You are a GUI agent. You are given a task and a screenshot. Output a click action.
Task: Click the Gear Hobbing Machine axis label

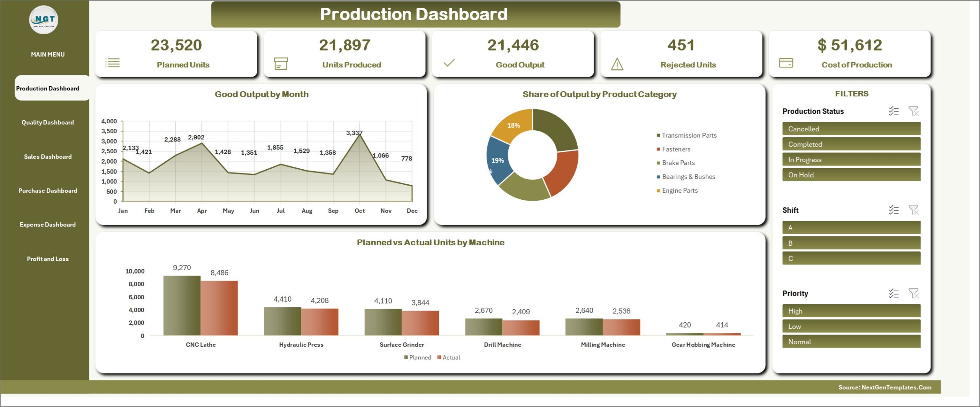pos(703,345)
